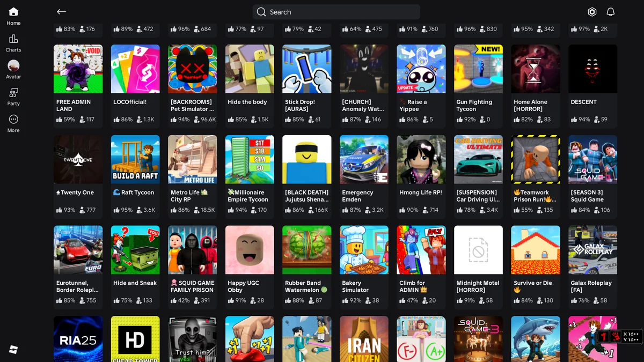Open the Eurotunnel, Border Roleplay thumbnail
The image size is (644, 362).
point(78,250)
